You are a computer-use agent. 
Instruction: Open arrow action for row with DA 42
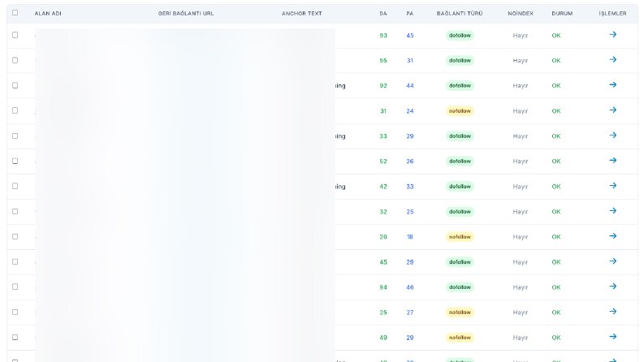[x=613, y=186]
